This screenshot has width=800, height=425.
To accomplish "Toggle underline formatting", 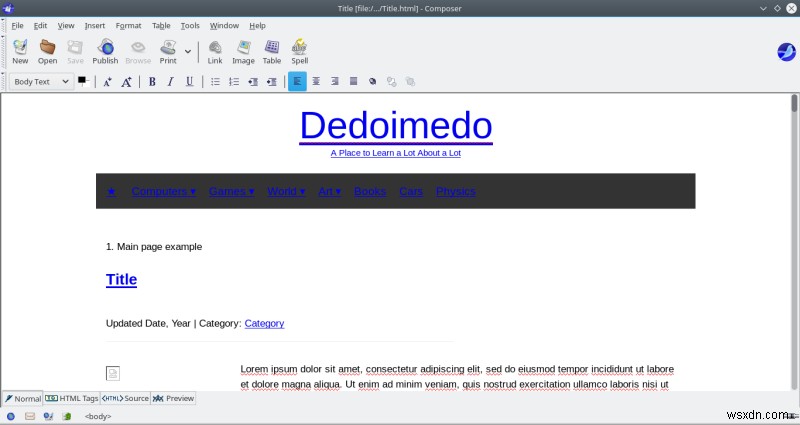I will pyautogui.click(x=189, y=82).
